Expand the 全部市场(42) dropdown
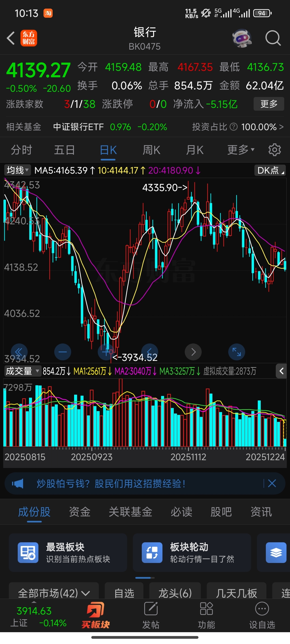This screenshot has width=290, height=644. pos(54,593)
